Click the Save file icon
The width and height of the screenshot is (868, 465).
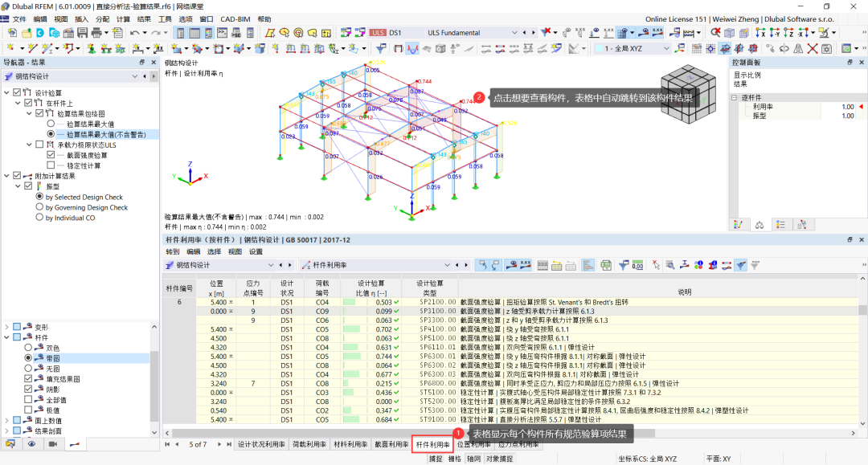point(82,33)
